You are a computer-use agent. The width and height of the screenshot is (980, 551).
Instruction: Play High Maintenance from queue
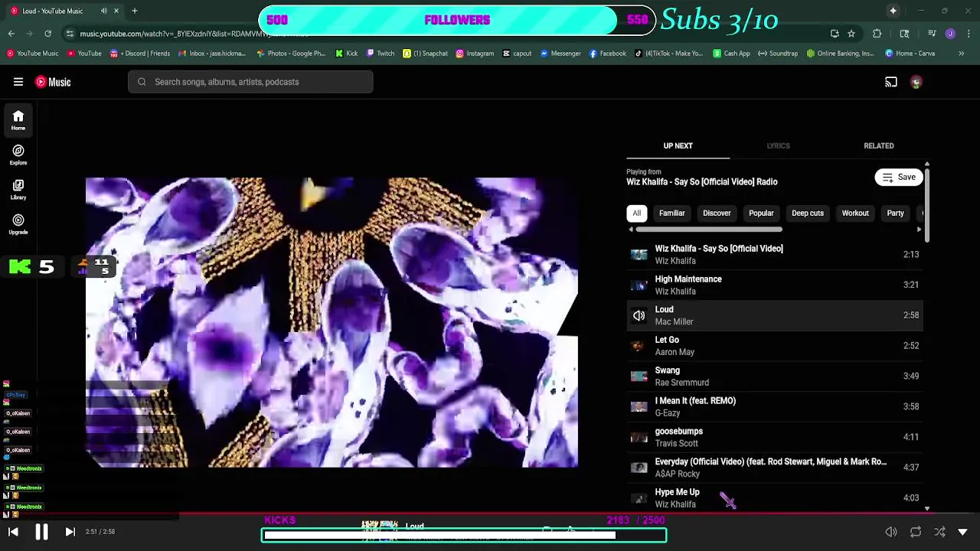[775, 285]
